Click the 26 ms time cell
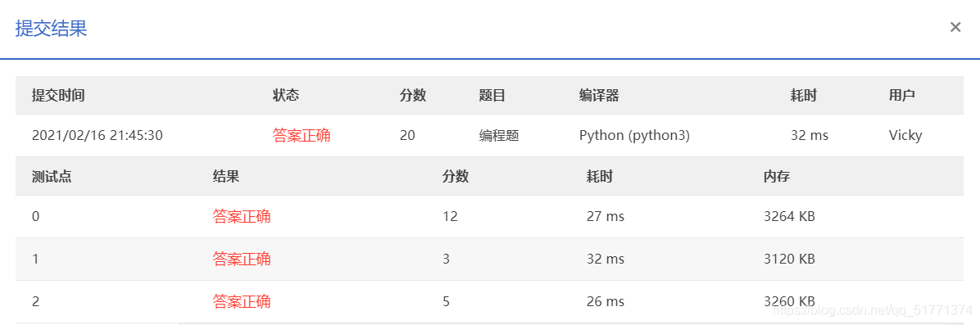The image size is (980, 325). click(x=605, y=302)
